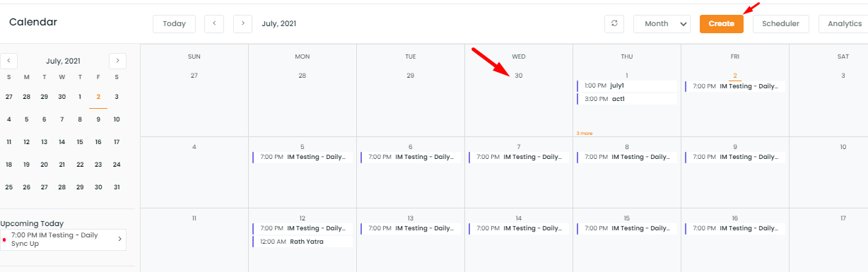Open the Analytics tab

click(x=845, y=23)
